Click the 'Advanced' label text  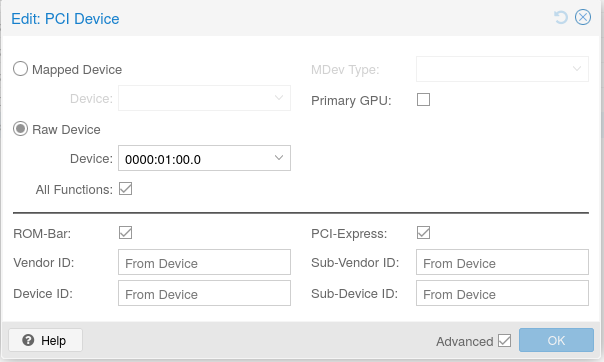tap(465, 342)
